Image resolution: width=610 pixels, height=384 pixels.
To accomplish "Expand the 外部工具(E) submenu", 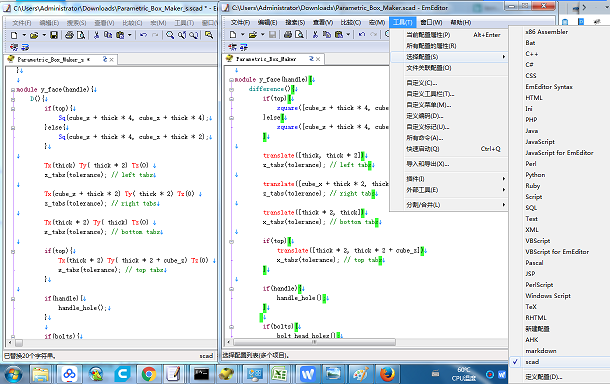I will click(449, 190).
